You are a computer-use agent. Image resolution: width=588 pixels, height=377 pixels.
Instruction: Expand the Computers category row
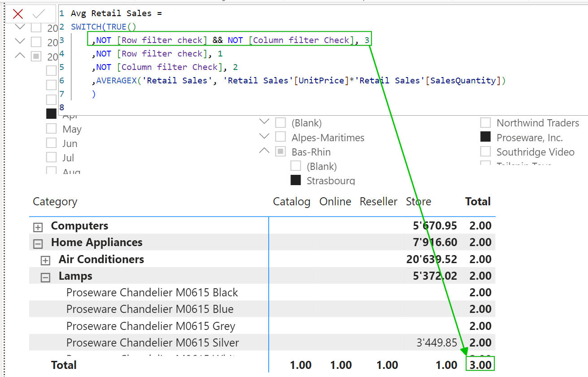[x=38, y=227]
